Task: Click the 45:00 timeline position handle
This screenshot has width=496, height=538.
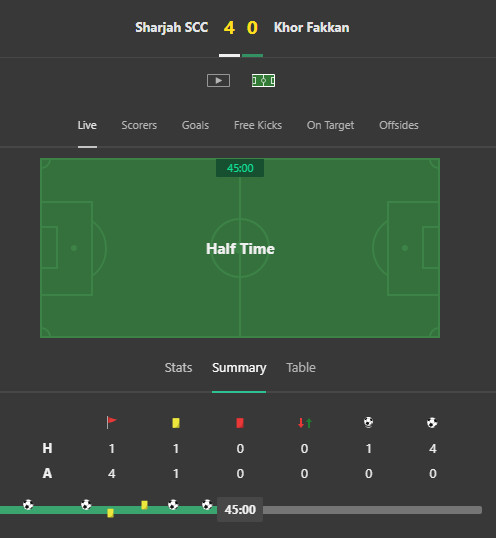Action: coord(240,510)
